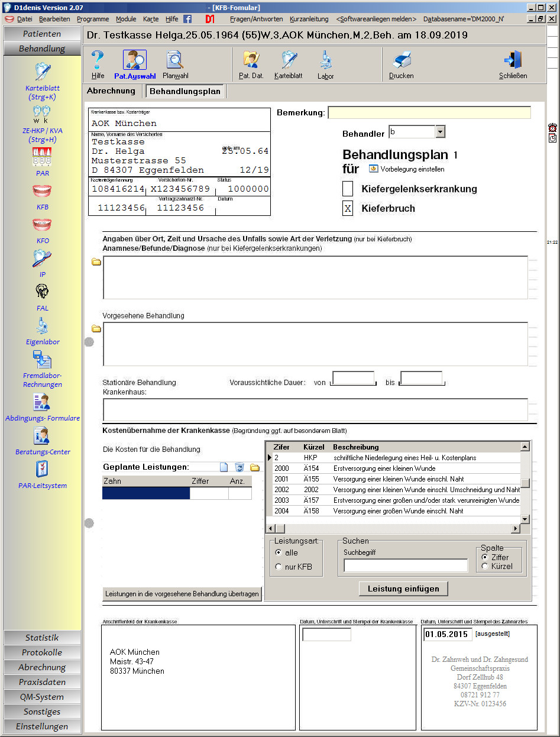Click Softwareanliegen melden link
The image size is (560, 737).
click(x=376, y=19)
